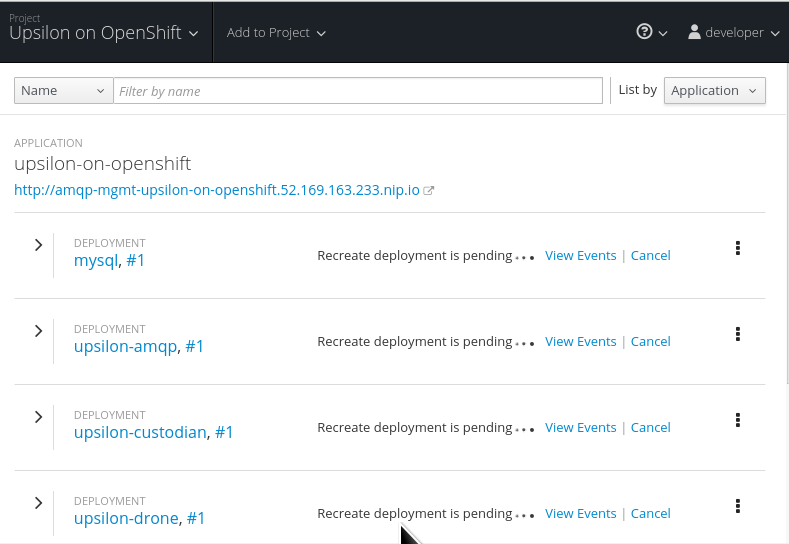
Task: Click upsilon-amqp's 'Recreate deployment is pending' status text
Action: 415,342
